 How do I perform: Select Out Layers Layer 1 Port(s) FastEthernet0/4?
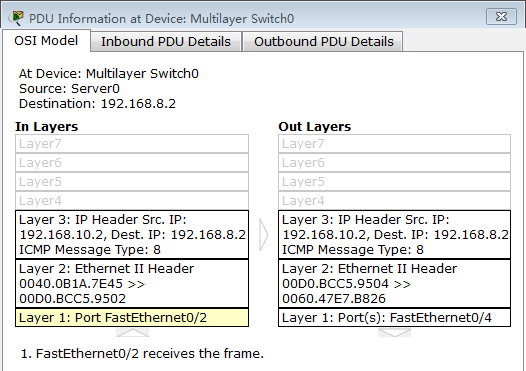pyautogui.click(x=394, y=317)
